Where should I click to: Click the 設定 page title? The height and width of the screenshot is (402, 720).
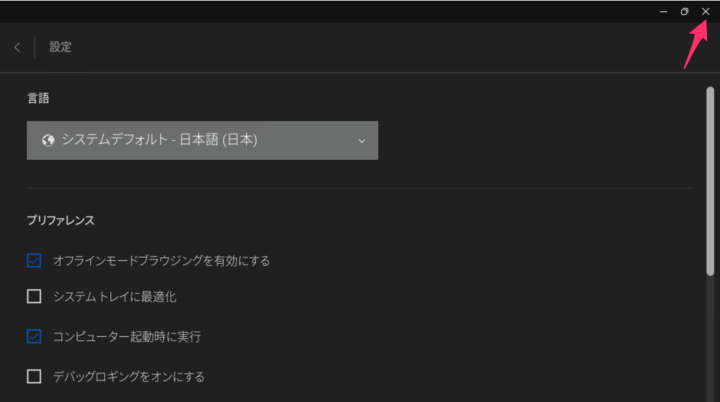(61, 47)
